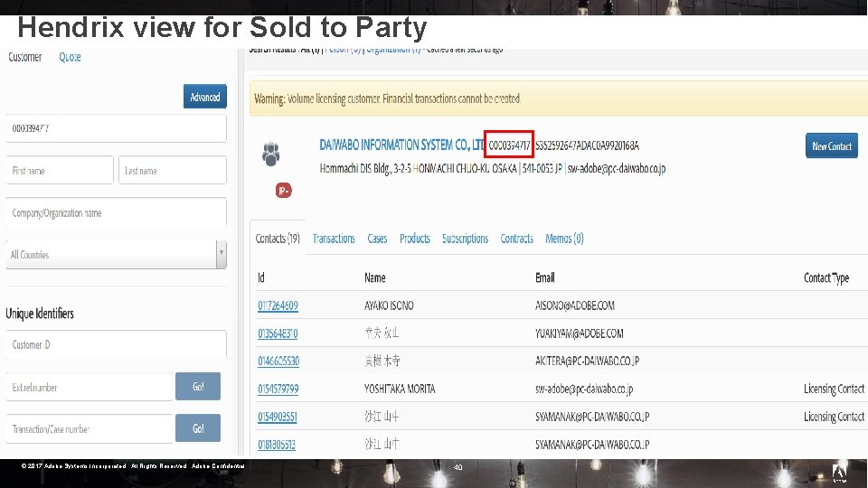Open contact Id 0135648310
Screen dimensions: 868x488
[x=278, y=333]
